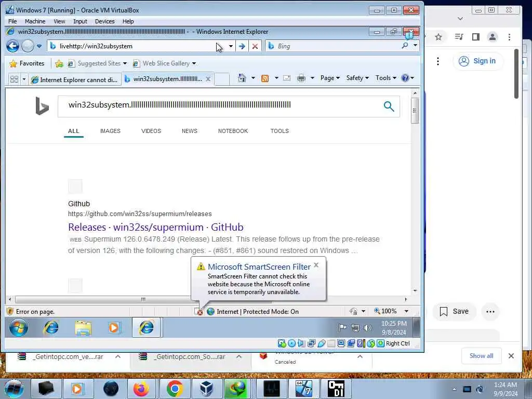The width and height of the screenshot is (532, 399).
Task: Open Chrome side panel icon
Action: pyautogui.click(x=476, y=37)
